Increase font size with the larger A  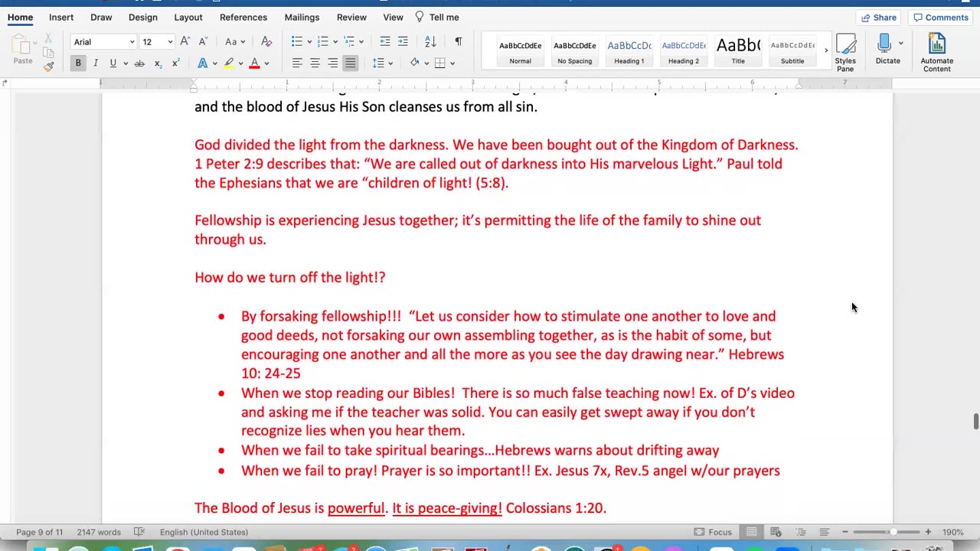(185, 41)
